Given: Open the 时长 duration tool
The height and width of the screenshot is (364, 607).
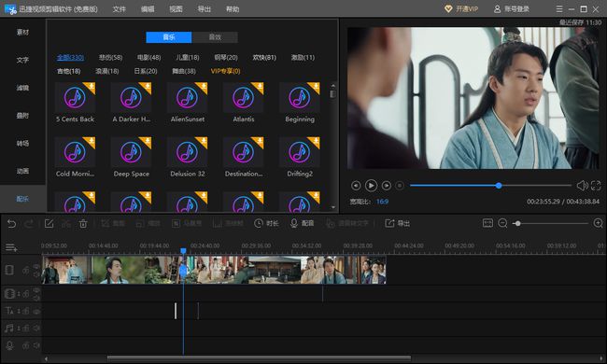Looking at the screenshot, I should point(266,224).
